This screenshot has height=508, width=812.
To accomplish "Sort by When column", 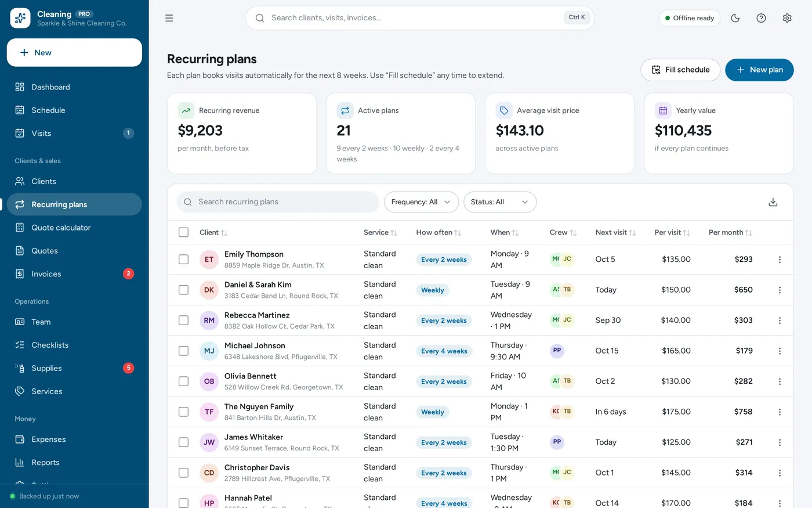I will tap(505, 232).
